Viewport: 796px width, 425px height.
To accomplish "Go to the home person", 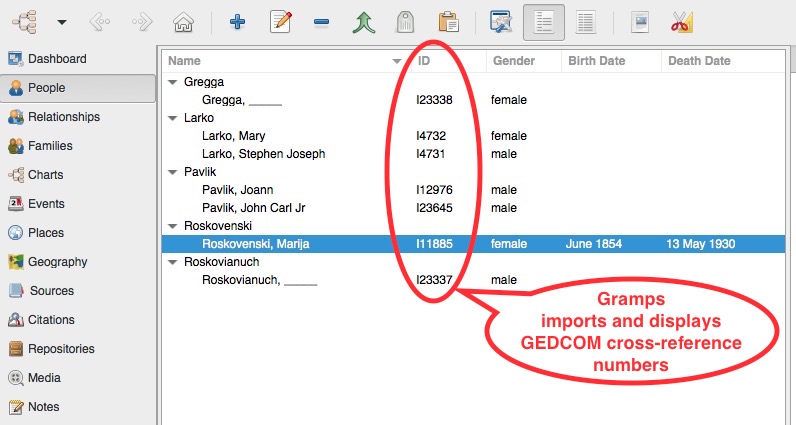I will point(183,22).
